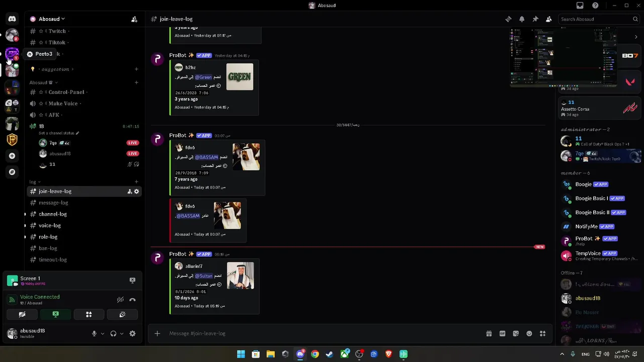Create channel in Abosaud category

point(136,82)
